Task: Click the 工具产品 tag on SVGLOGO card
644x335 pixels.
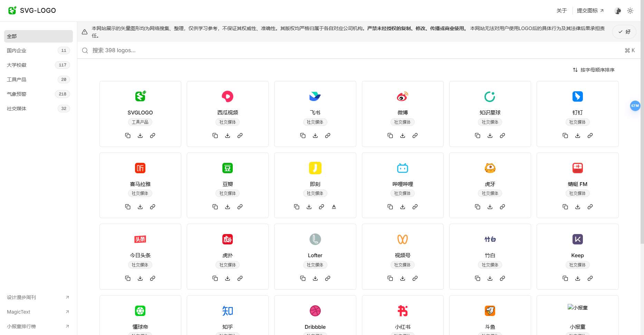Action: [x=140, y=122]
